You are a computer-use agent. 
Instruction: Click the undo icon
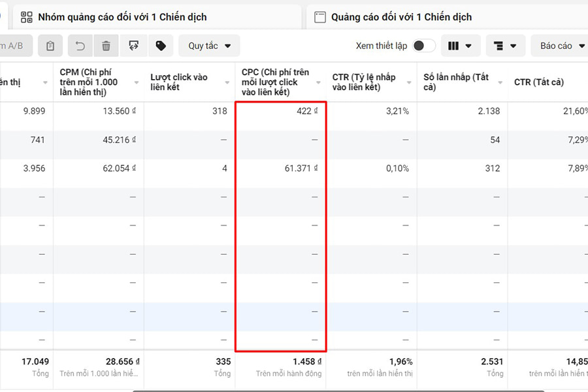[80, 46]
